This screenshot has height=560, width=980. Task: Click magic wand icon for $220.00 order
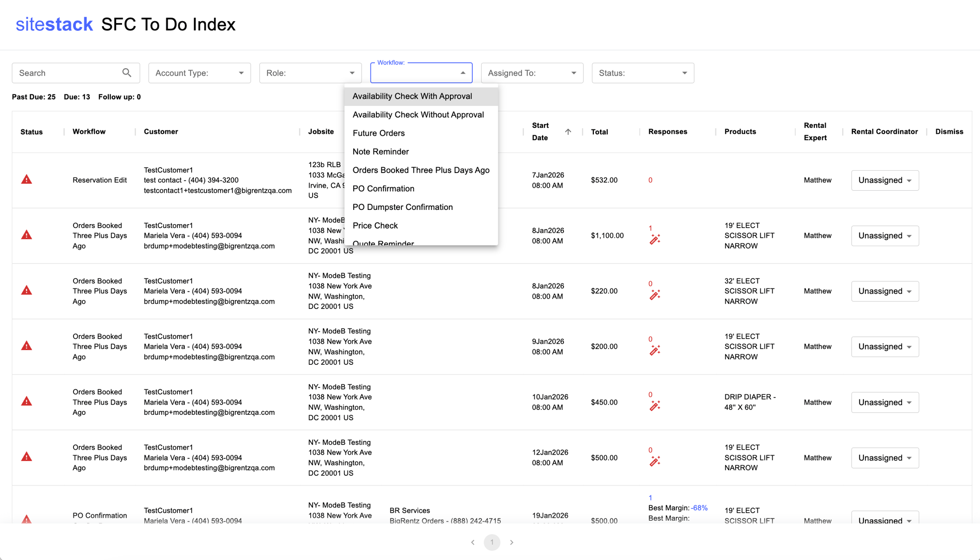click(x=655, y=295)
